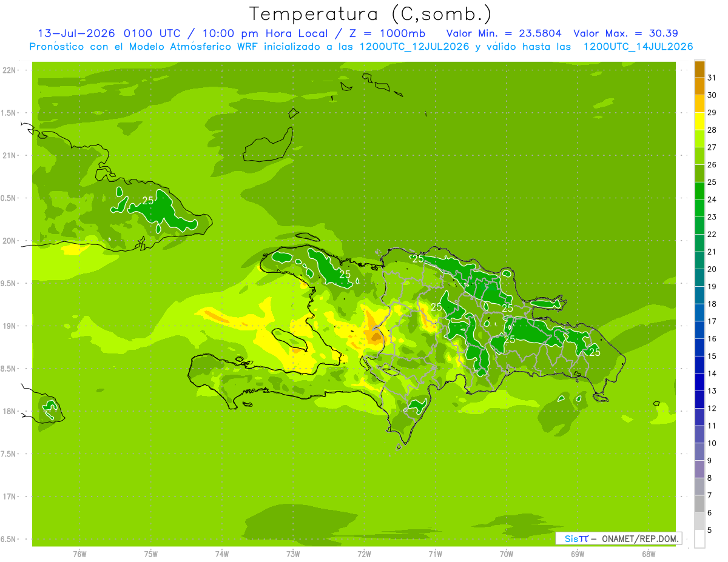Click the orange legend swatch between 30 and 31
Viewport: 728px width, 562px height.
coord(699,86)
